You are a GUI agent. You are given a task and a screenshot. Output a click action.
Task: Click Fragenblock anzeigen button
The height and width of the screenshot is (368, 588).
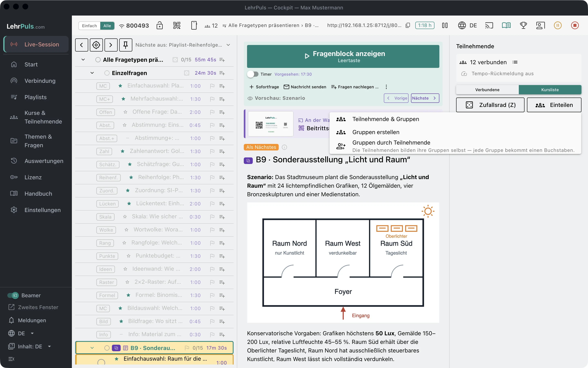[x=343, y=56]
